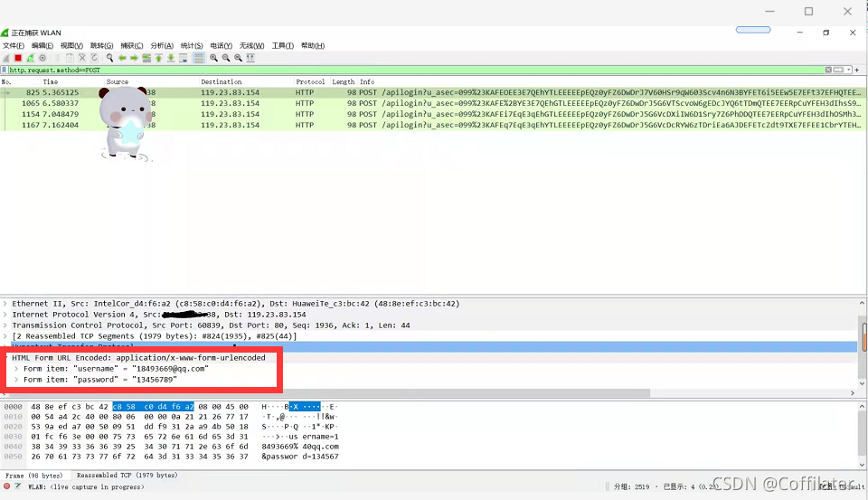868x500 pixels.
Task: Toggle auto-scroll during live capture
Action: pos(184,58)
